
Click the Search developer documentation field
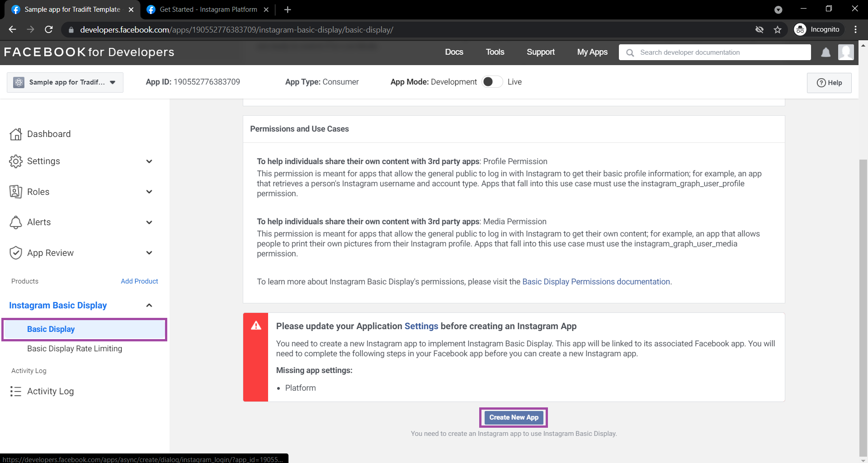715,52
